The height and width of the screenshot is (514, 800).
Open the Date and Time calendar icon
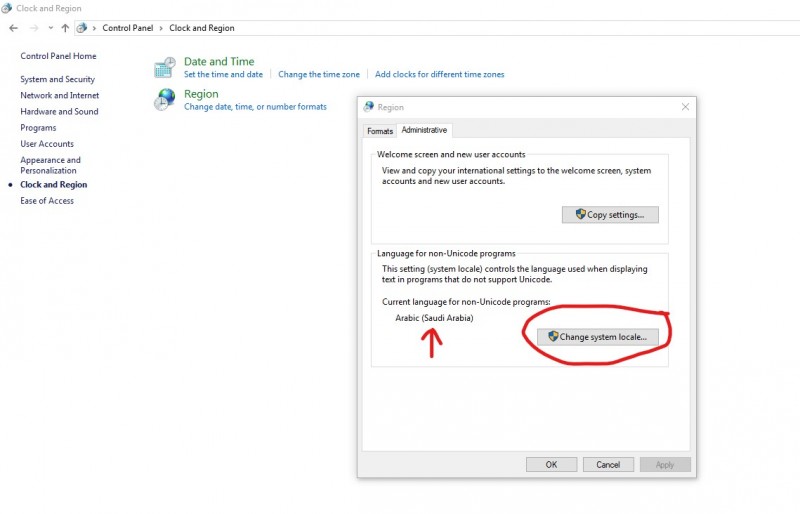point(165,67)
